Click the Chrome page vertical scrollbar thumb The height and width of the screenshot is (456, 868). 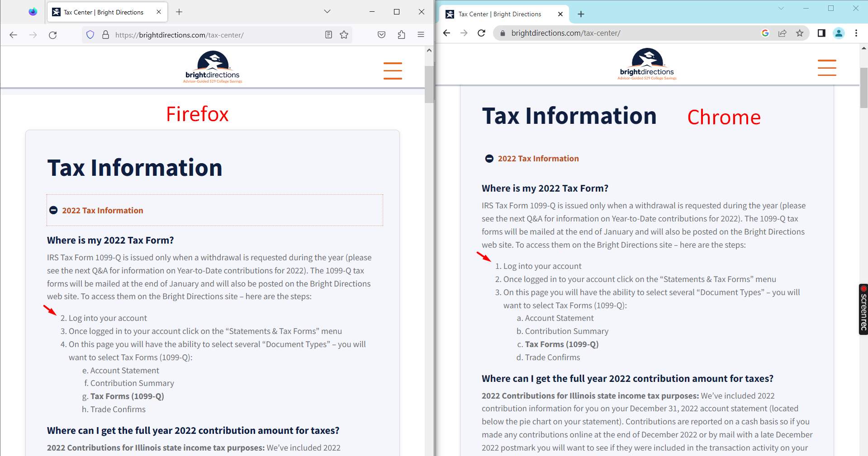tap(864, 88)
